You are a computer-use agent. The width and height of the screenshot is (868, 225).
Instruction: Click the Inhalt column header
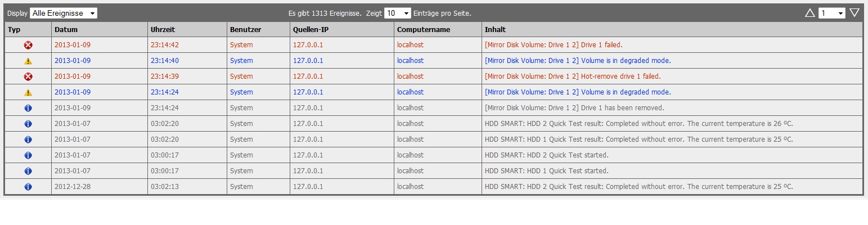[x=495, y=29]
